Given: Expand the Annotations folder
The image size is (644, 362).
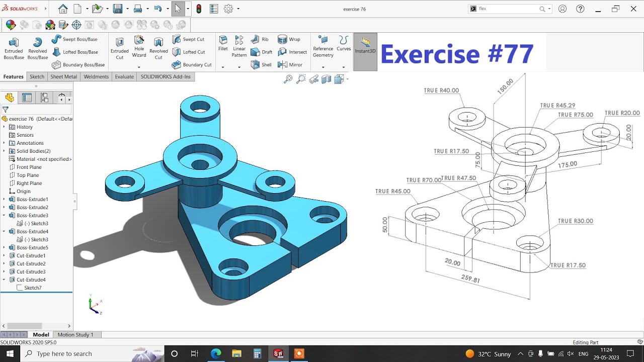Looking at the screenshot, I should [4, 143].
